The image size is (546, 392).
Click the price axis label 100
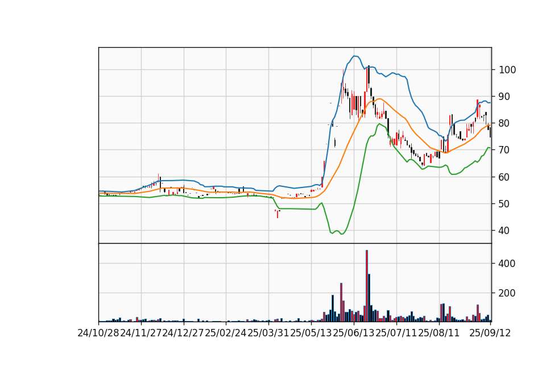507,70
